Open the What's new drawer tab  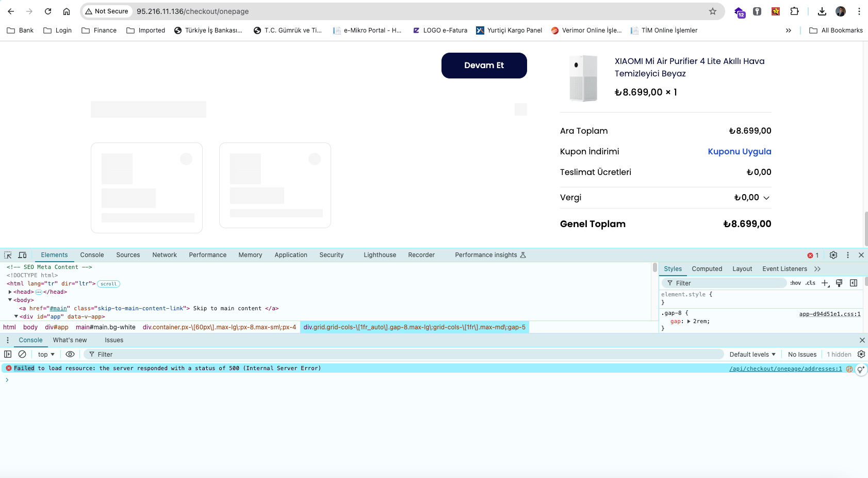click(70, 340)
